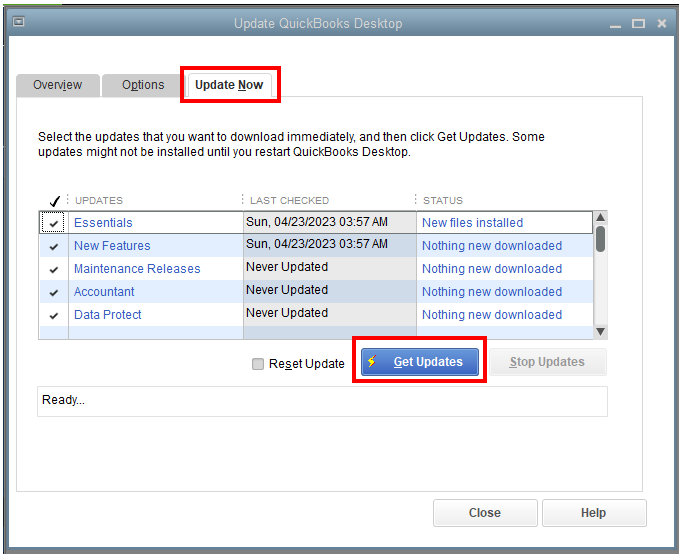The image size is (680, 556).
Task: Click the updates list scroll up arrow
Action: tap(600, 217)
